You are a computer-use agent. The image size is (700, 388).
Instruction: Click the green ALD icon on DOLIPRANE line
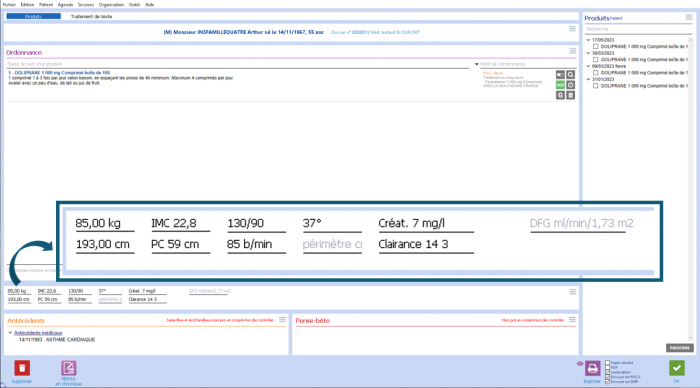point(560,85)
